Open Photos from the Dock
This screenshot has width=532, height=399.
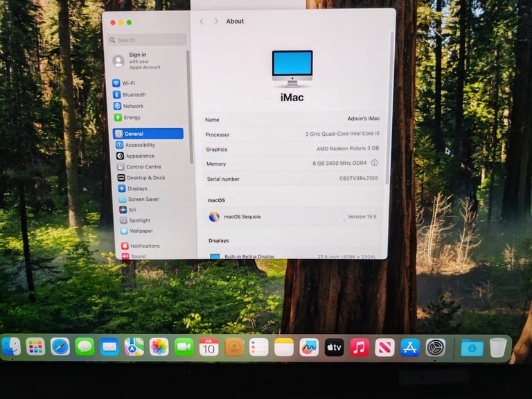point(159,347)
